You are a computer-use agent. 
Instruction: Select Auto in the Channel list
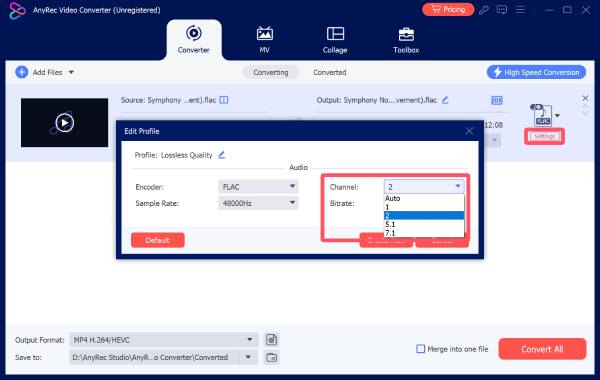pos(424,198)
